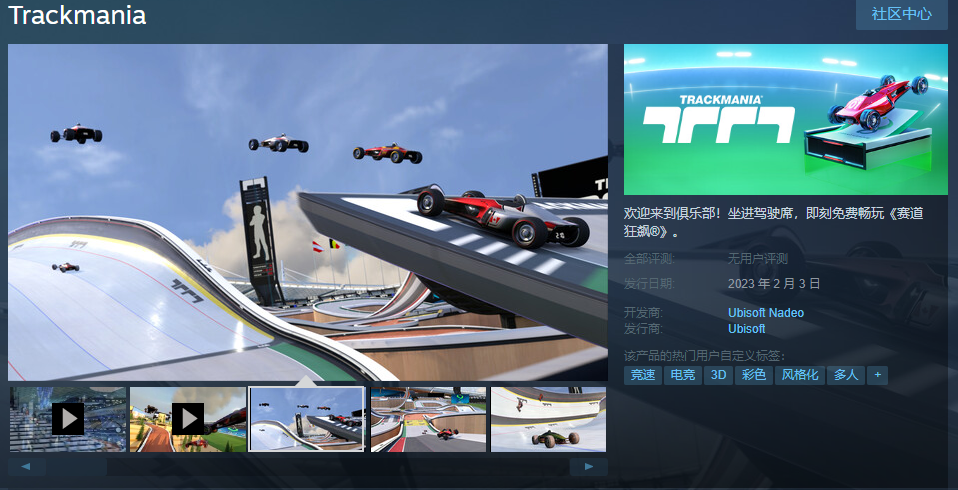Click the 发行日期 label
Viewport: 958px width, 490px height.
[x=649, y=283]
